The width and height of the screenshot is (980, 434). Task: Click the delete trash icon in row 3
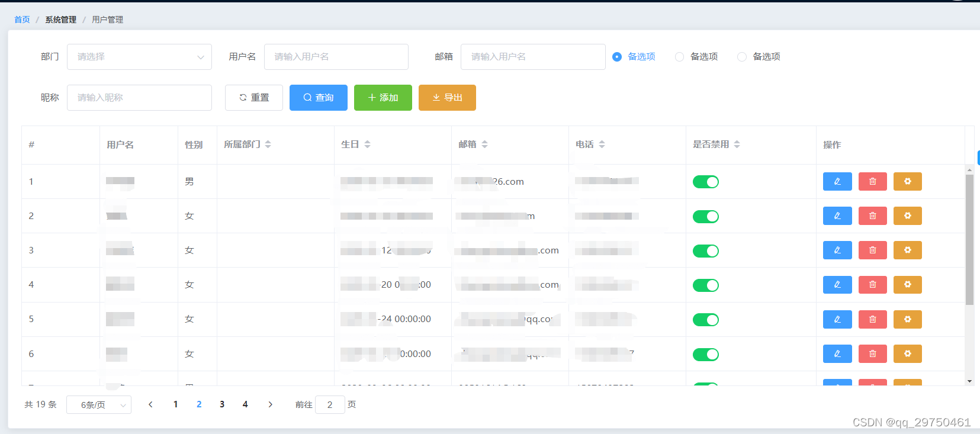pos(873,250)
